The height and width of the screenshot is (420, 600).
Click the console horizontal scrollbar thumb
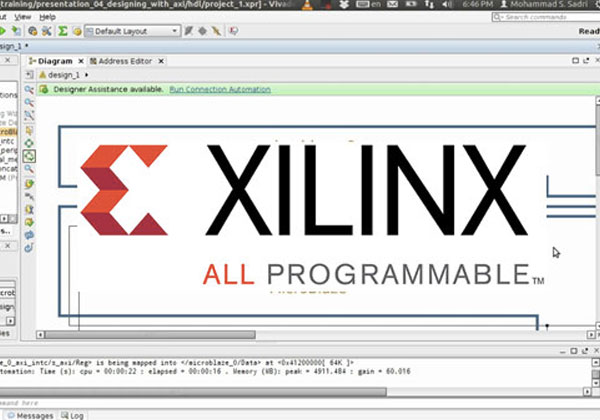[x=193, y=392]
